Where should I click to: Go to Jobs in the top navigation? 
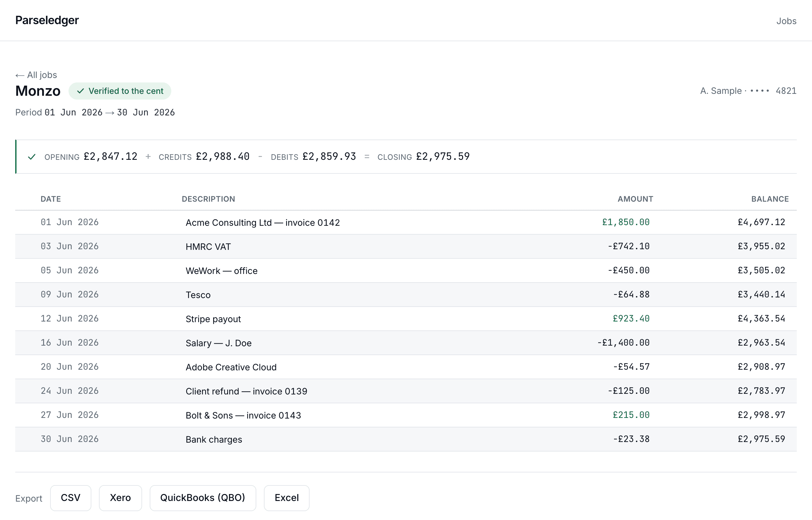tap(786, 21)
